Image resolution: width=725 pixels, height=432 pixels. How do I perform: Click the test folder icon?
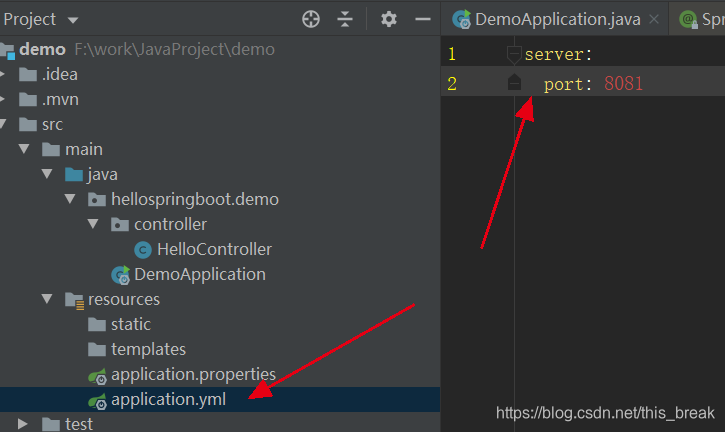51,424
